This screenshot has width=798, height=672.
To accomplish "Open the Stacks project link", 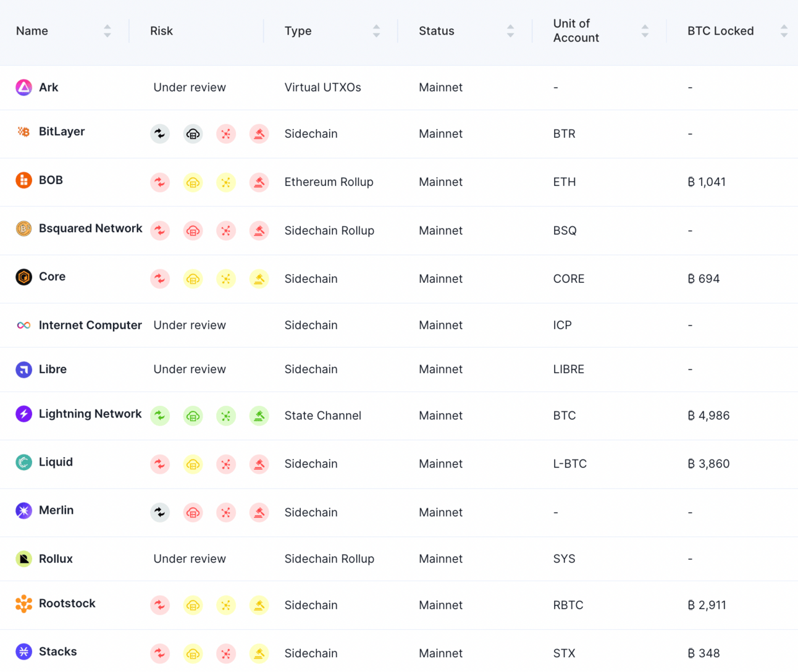I will coord(57,652).
